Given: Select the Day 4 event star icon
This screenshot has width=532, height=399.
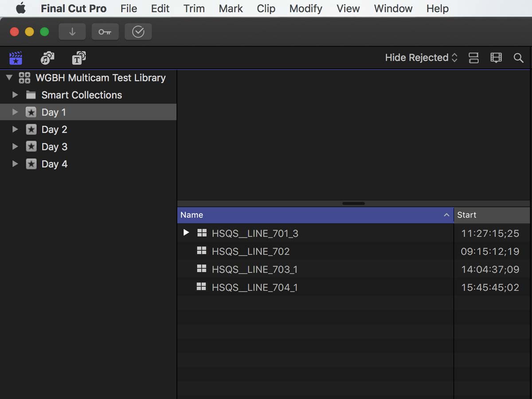Looking at the screenshot, I should (x=31, y=164).
